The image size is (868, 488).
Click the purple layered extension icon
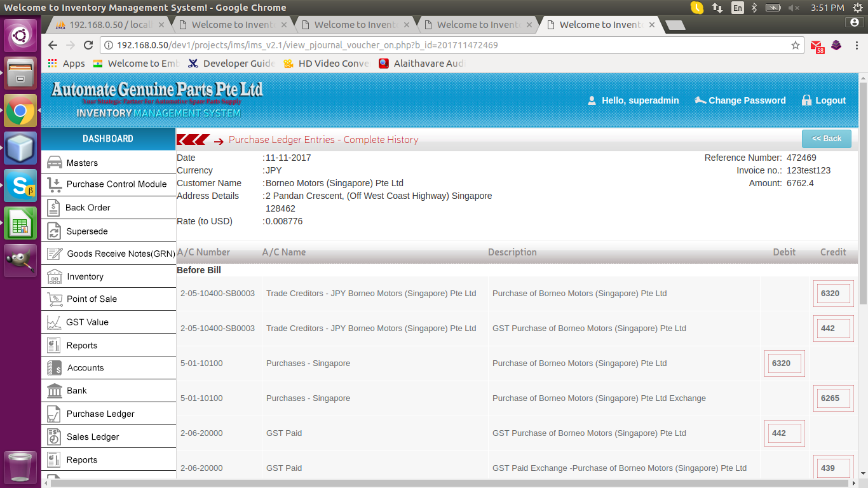click(836, 45)
